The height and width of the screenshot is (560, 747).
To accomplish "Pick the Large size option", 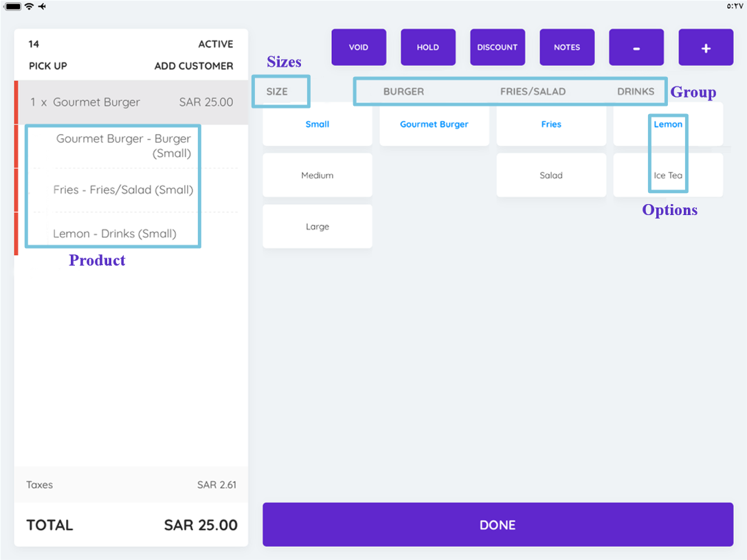I will coord(317,227).
